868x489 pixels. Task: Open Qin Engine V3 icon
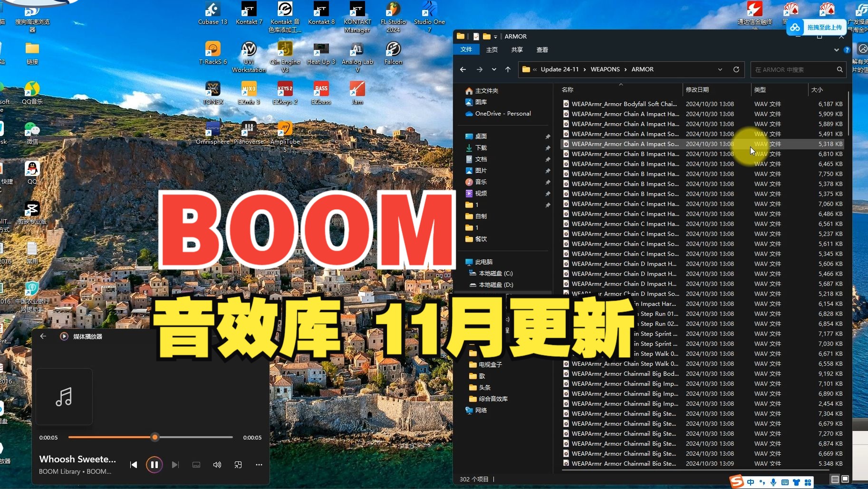point(285,57)
